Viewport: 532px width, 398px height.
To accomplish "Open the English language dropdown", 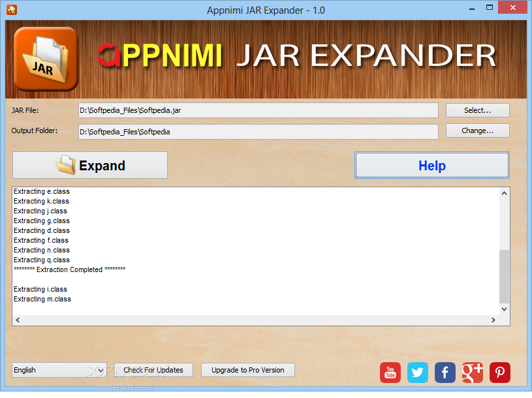I will click(x=59, y=370).
